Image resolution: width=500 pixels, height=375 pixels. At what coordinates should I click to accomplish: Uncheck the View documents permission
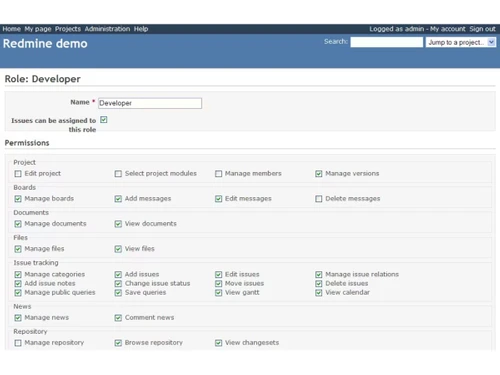click(x=118, y=224)
